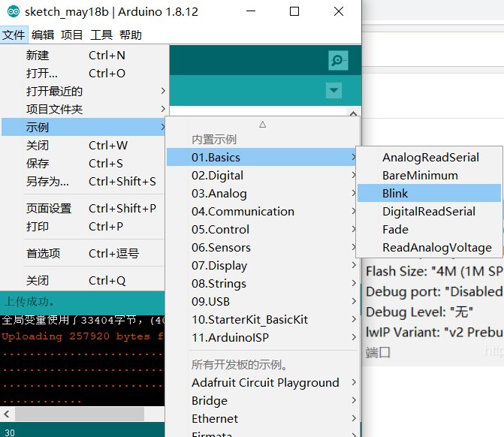
Task: Choose 关闭 with Ctrl+W shortcut
Action: (84, 145)
